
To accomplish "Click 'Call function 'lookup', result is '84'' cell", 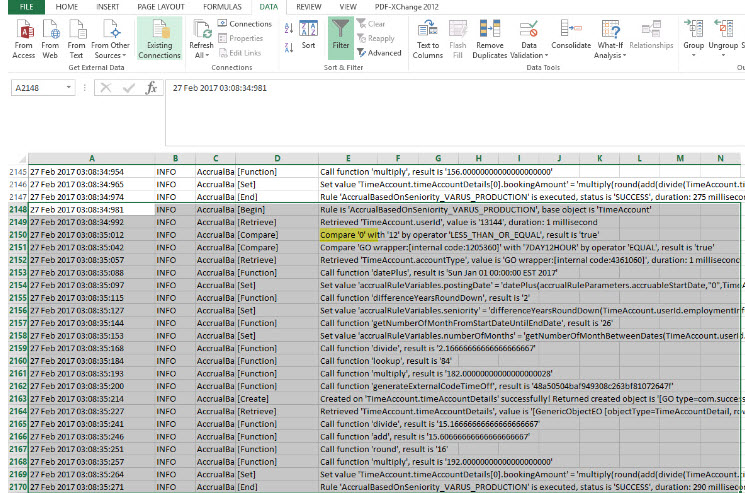I will [x=386, y=361].
